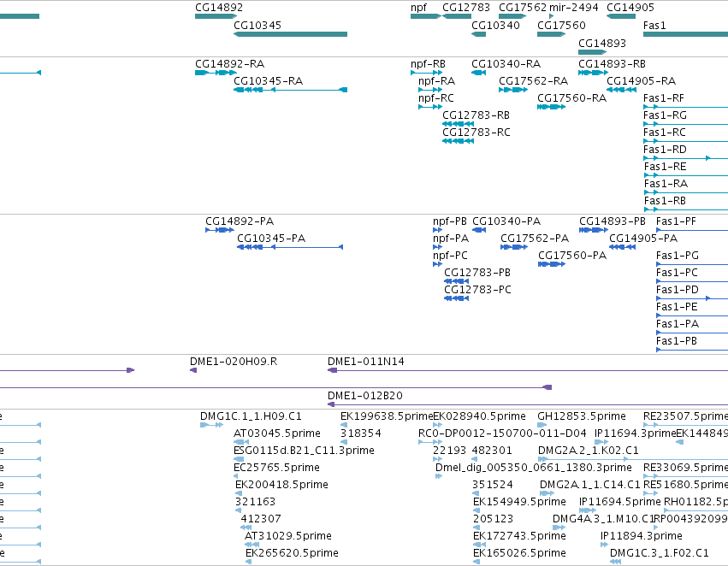Select the DMG1C.3_1.F02.C1 EST label

point(660,553)
